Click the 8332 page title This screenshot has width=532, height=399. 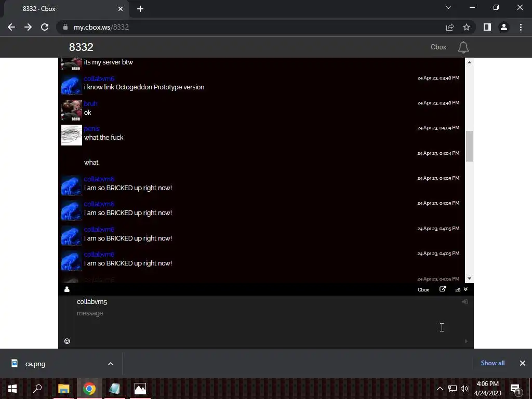[81, 47]
